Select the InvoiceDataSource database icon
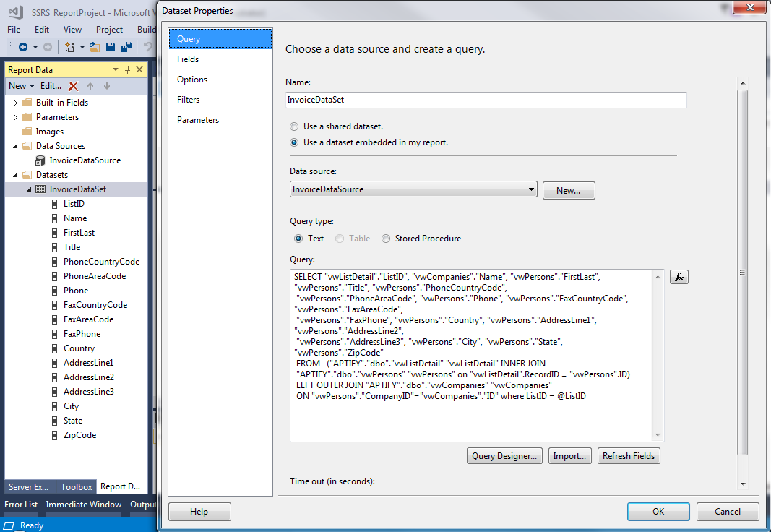 pos(40,160)
